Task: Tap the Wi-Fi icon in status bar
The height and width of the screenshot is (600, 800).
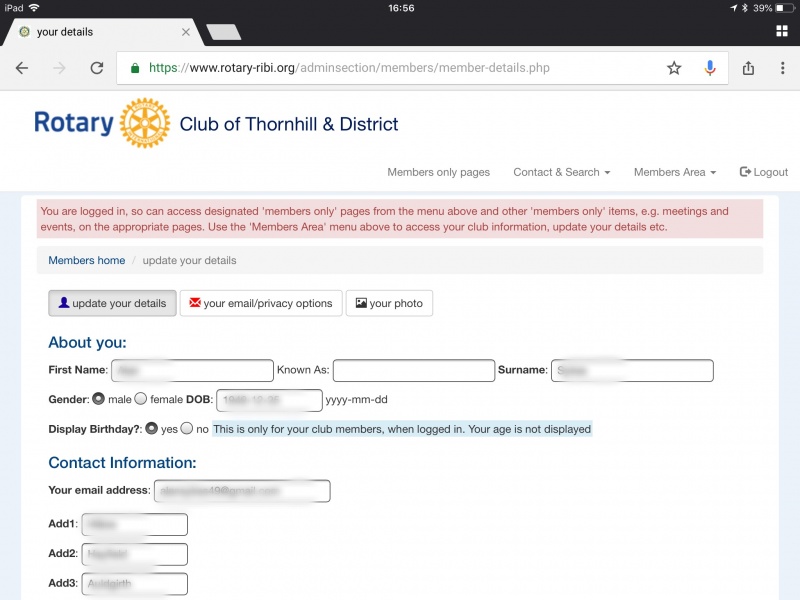Action: tap(34, 8)
